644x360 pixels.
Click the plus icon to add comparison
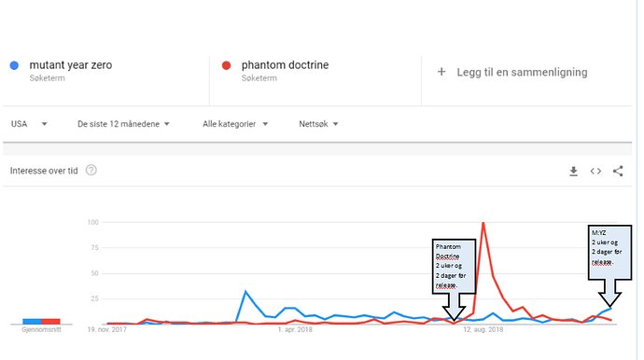(441, 72)
